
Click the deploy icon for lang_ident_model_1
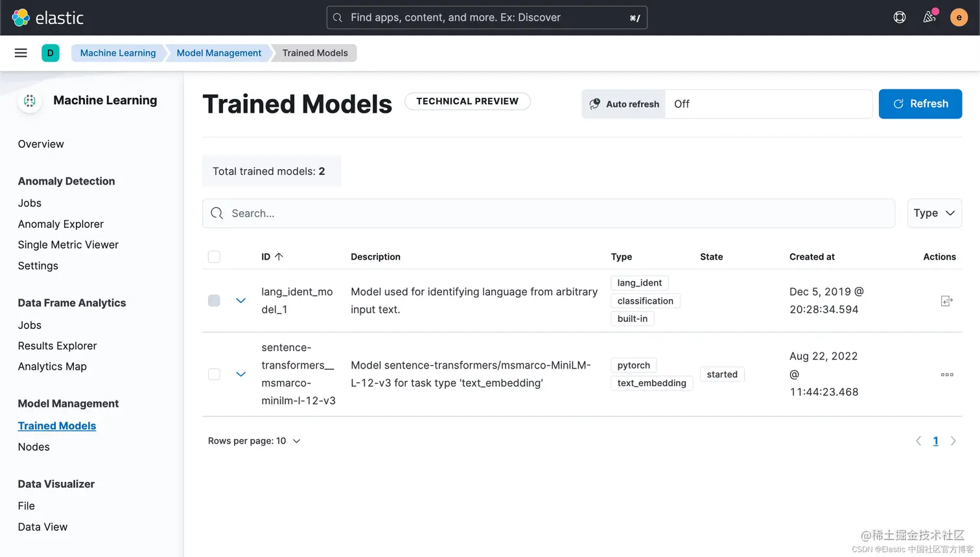click(947, 301)
